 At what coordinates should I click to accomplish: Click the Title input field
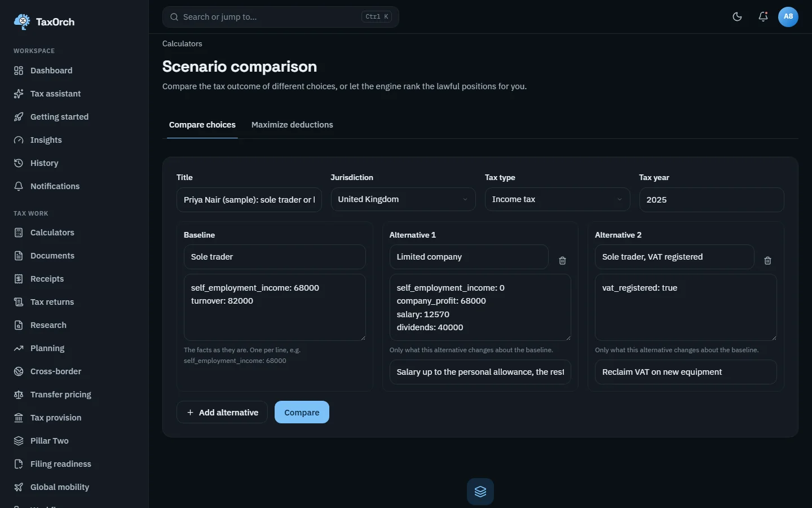point(249,200)
